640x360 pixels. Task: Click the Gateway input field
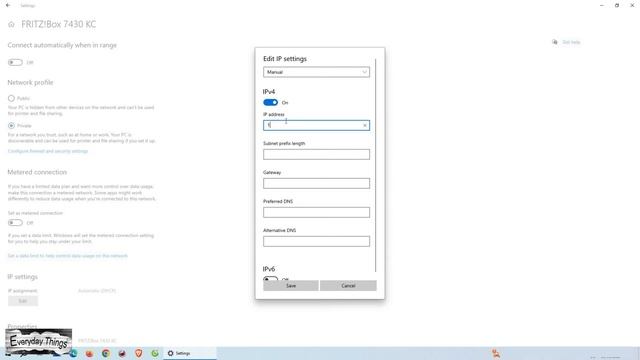[316, 183]
